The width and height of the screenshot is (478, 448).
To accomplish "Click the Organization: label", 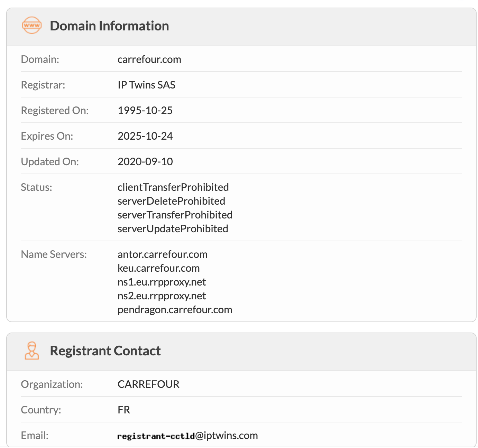I will [x=52, y=384].
